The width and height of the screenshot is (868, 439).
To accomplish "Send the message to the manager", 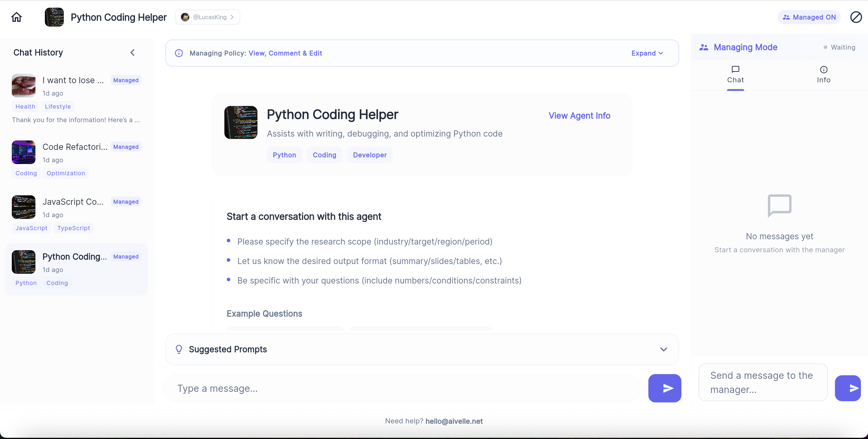I will pos(847,388).
